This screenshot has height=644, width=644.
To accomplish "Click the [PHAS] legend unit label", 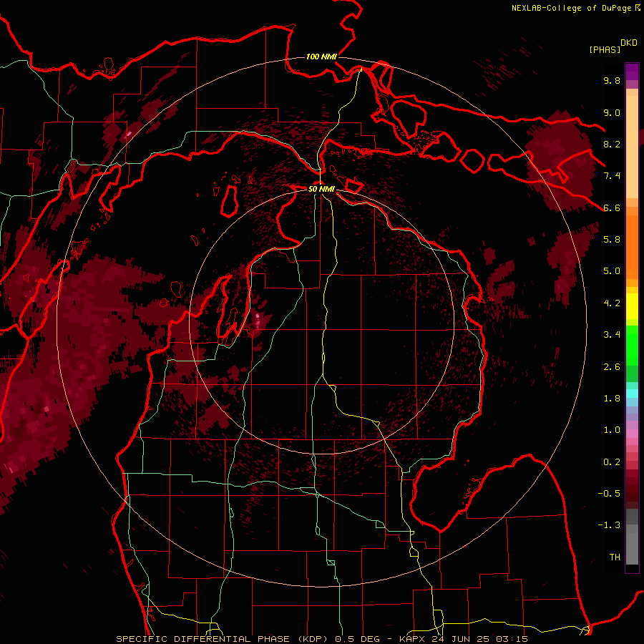I will click(x=605, y=50).
